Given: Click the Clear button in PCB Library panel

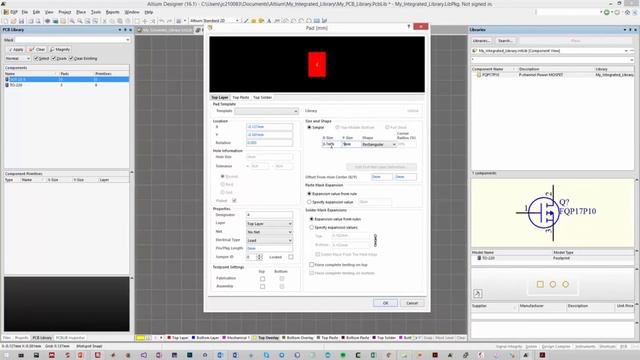Looking at the screenshot, I should 37,49.
